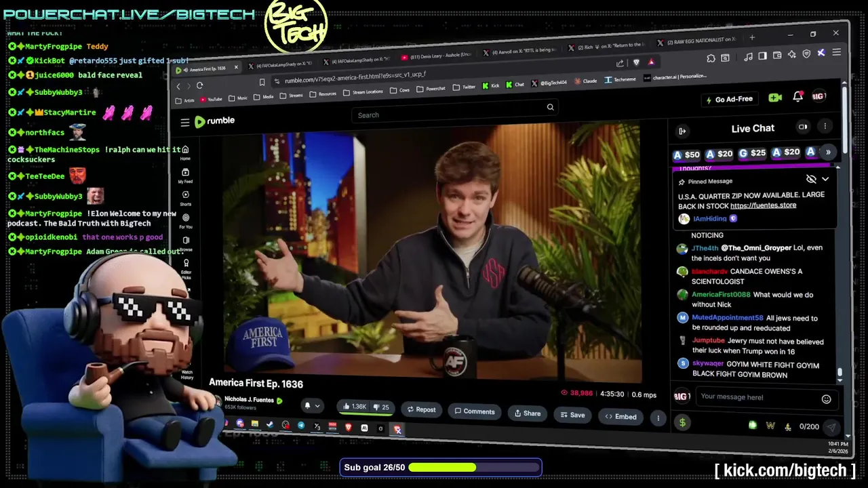
Task: Open the BIG profile avatar menu
Action: [819, 96]
